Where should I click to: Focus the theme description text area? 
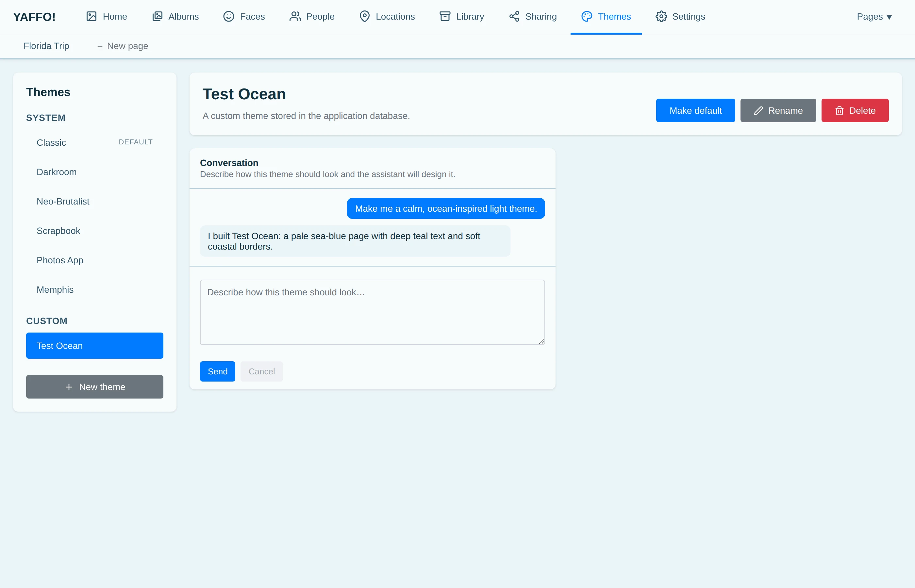click(x=372, y=312)
